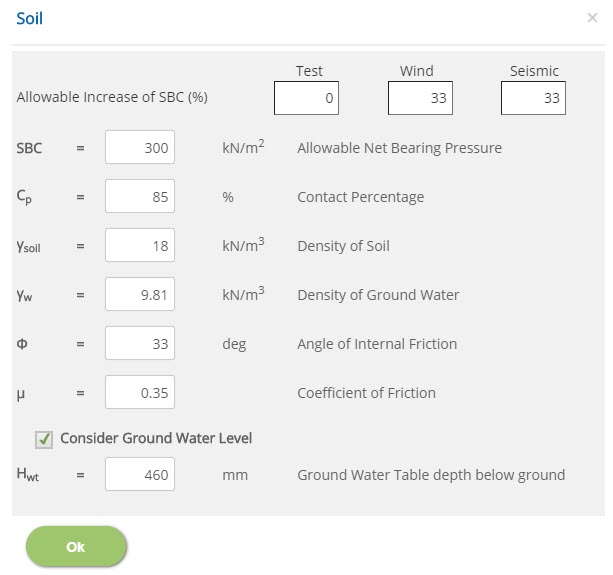Click the Allowable Increase of SBC label
613x575 pixels.
(112, 97)
